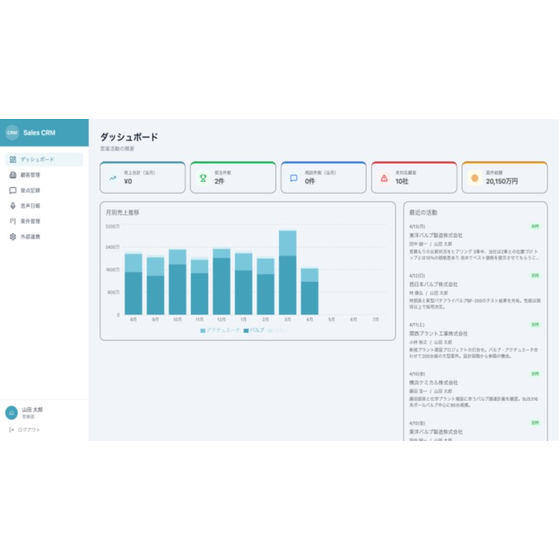Open the 10社 unhandled customers value
Image resolution: width=560 pixels, height=560 pixels.
(402, 181)
